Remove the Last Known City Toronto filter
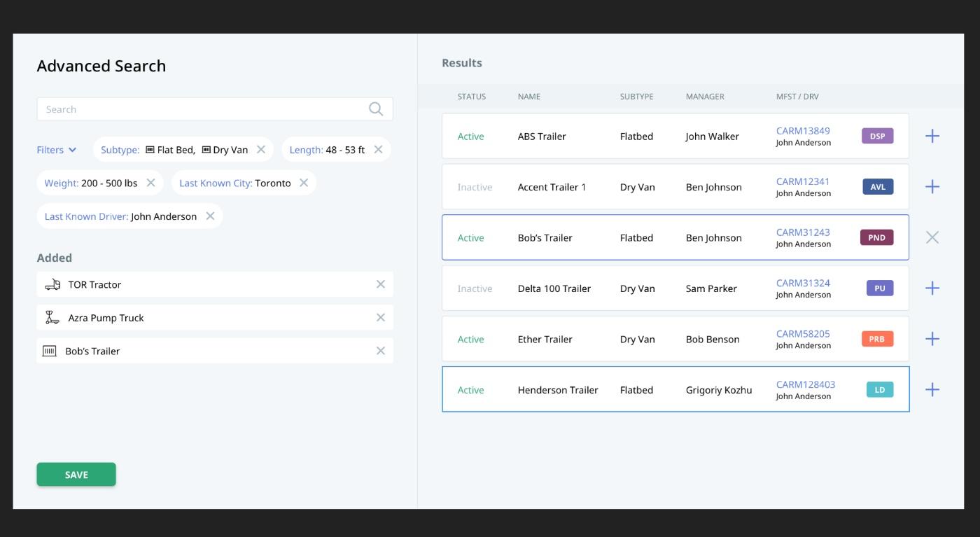 pyautogui.click(x=304, y=183)
